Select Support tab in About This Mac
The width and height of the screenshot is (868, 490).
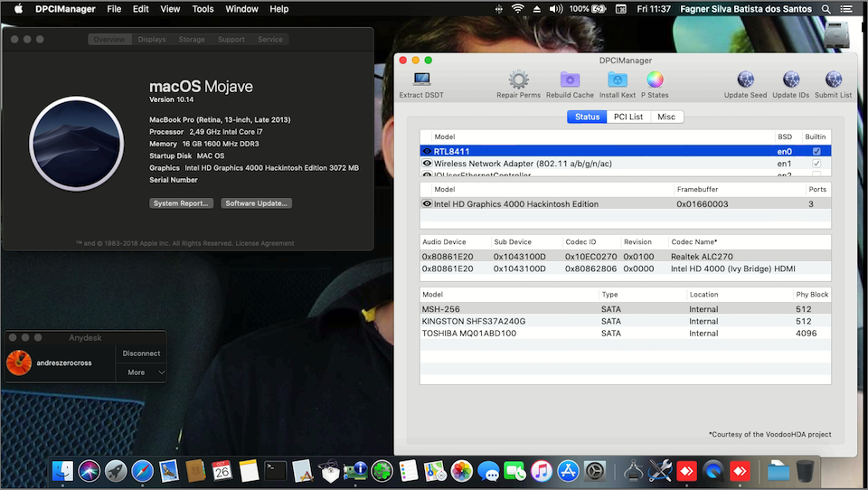point(231,39)
